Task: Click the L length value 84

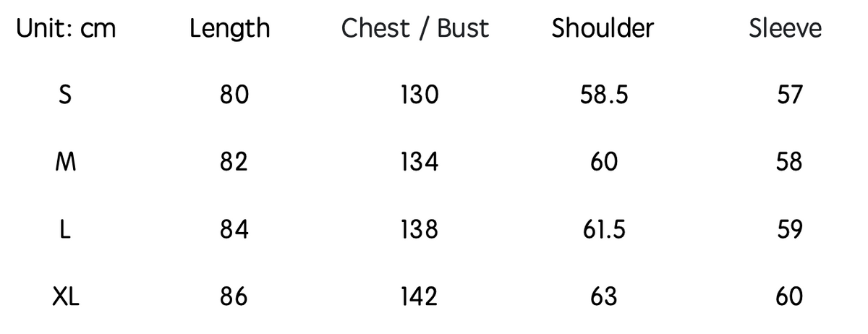Action: tap(234, 229)
